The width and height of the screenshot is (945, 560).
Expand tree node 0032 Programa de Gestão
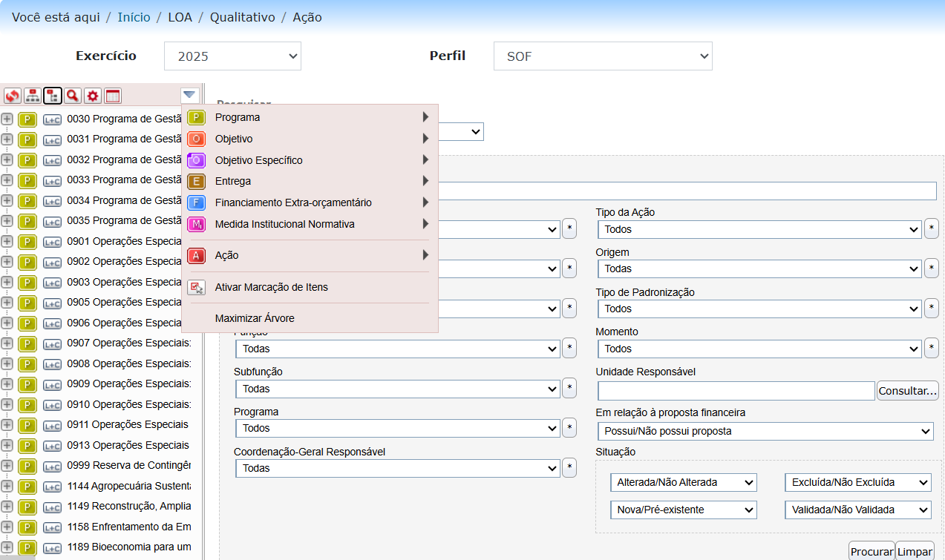pyautogui.click(x=7, y=159)
